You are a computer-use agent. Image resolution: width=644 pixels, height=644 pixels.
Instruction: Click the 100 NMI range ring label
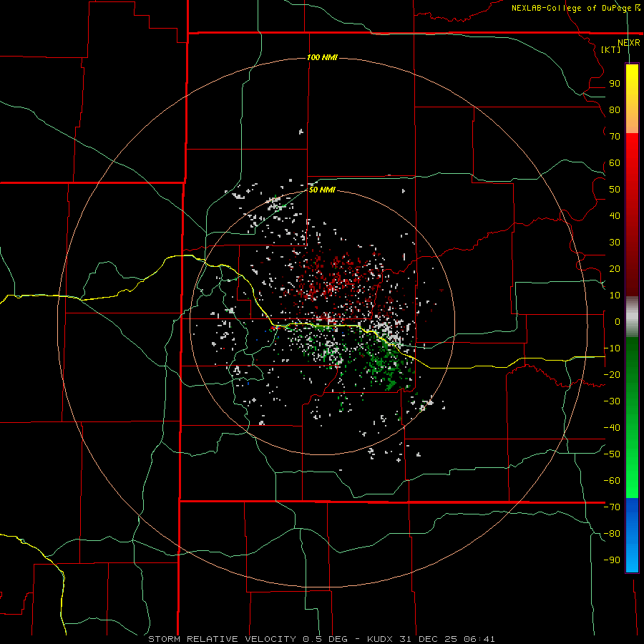tap(322, 57)
